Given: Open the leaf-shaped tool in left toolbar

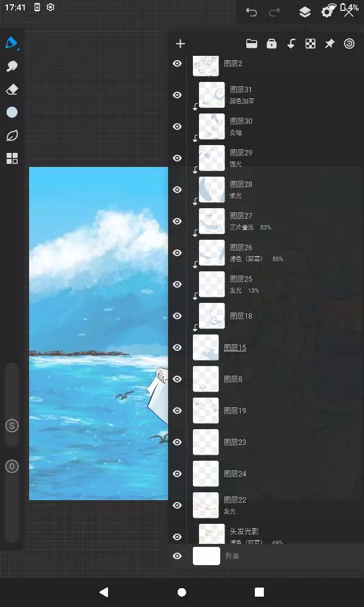Looking at the screenshot, I should (12, 135).
